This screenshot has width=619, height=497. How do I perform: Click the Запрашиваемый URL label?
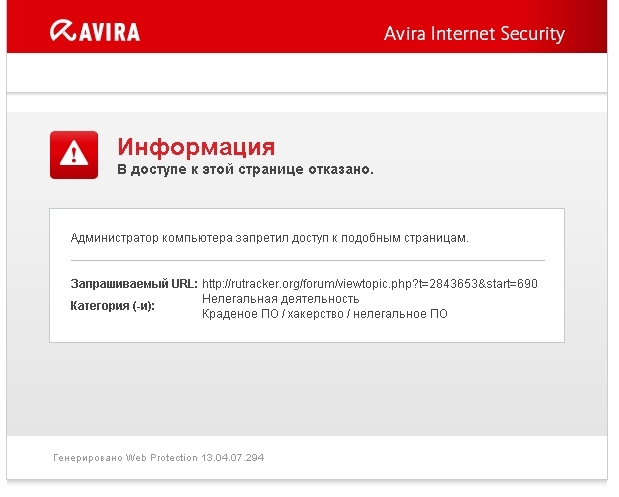(134, 284)
